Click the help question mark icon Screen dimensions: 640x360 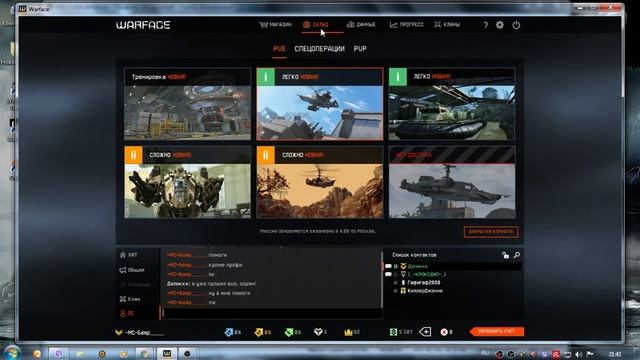pyautogui.click(x=485, y=25)
